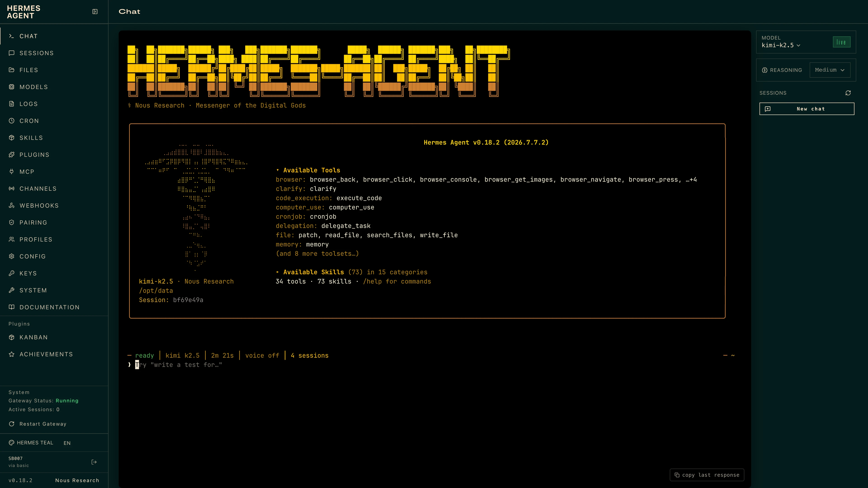Click the MCP plug icon
The height and width of the screenshot is (488, 868).
12,171
